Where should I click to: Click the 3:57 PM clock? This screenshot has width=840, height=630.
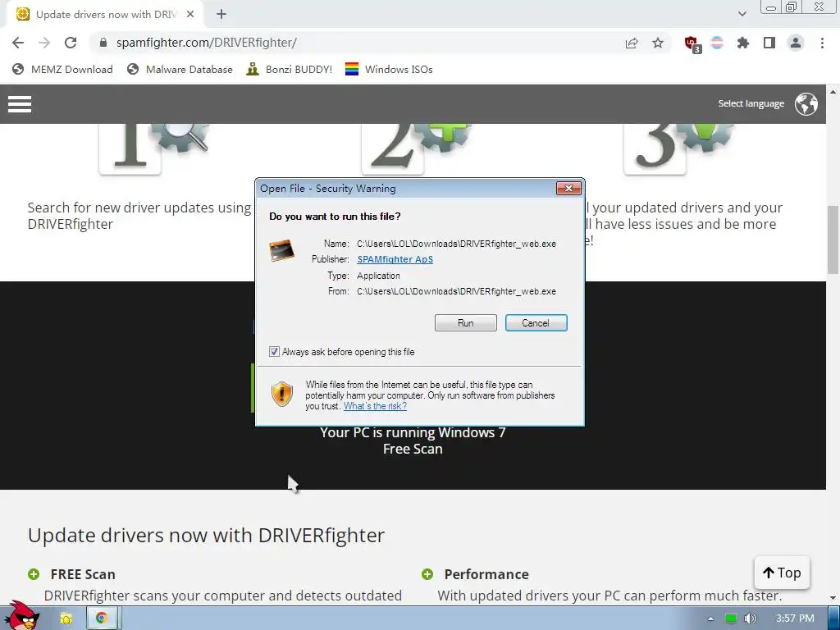(x=795, y=619)
